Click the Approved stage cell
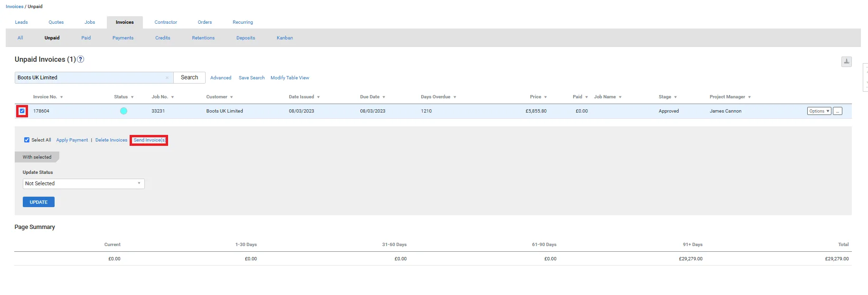 (x=669, y=111)
